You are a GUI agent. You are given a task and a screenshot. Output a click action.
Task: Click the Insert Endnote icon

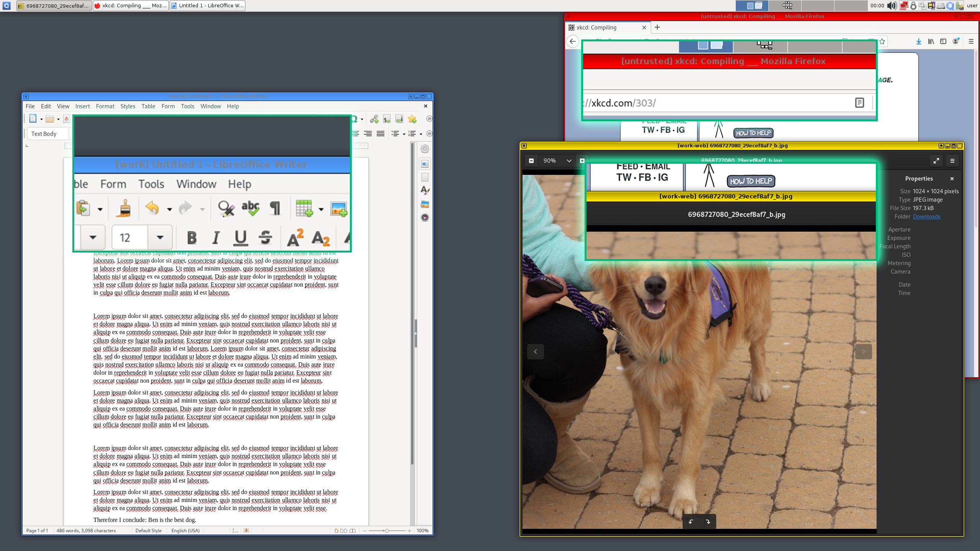(399, 119)
